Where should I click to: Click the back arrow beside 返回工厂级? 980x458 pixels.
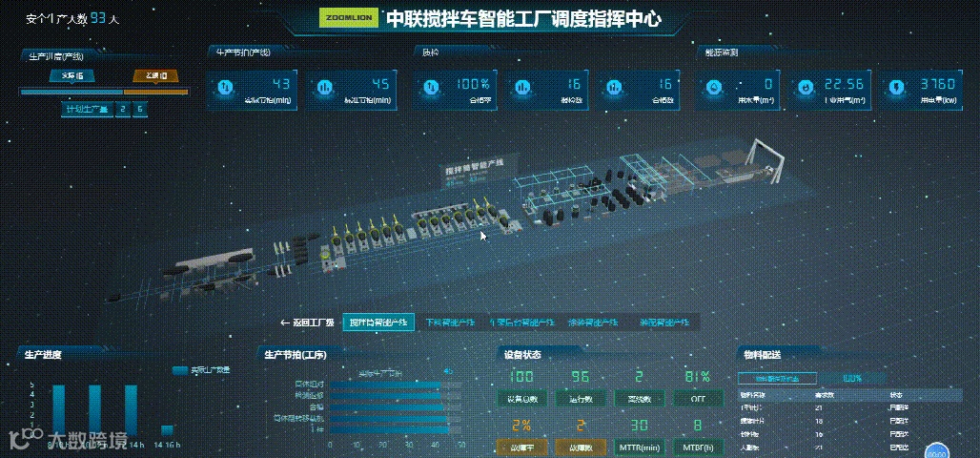pos(285,323)
